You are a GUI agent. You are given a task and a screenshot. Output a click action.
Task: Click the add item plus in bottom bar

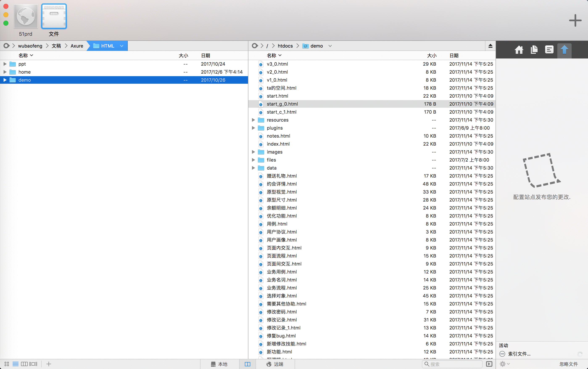49,364
